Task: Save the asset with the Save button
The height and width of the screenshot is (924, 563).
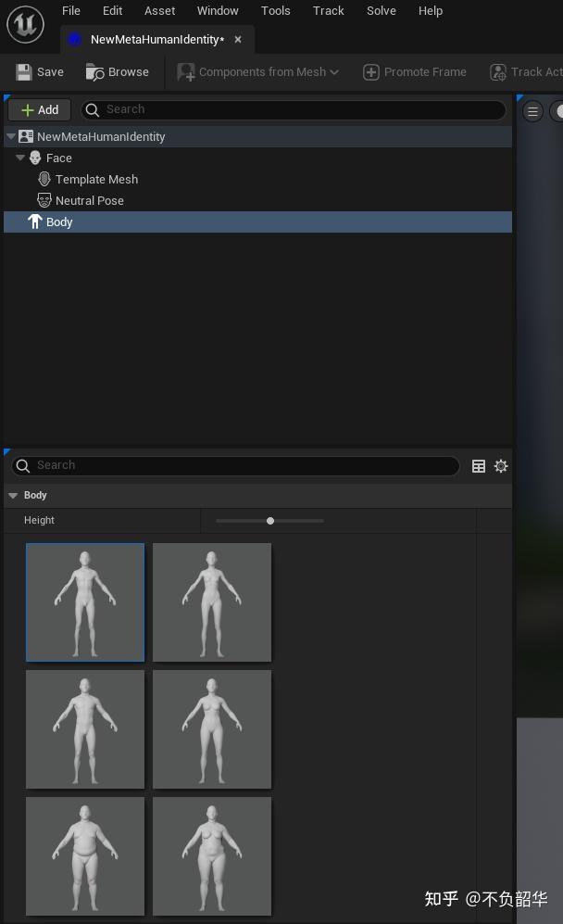Action: (40, 72)
